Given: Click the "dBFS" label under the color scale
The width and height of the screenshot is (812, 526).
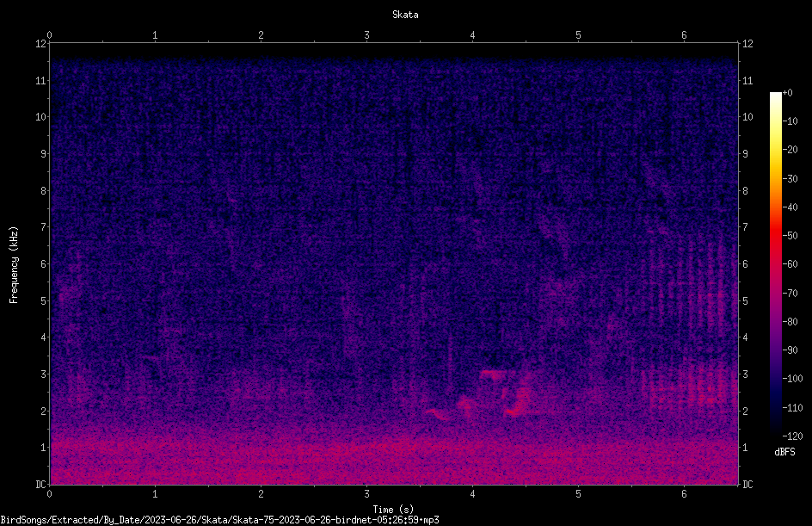Looking at the screenshot, I should (784, 452).
